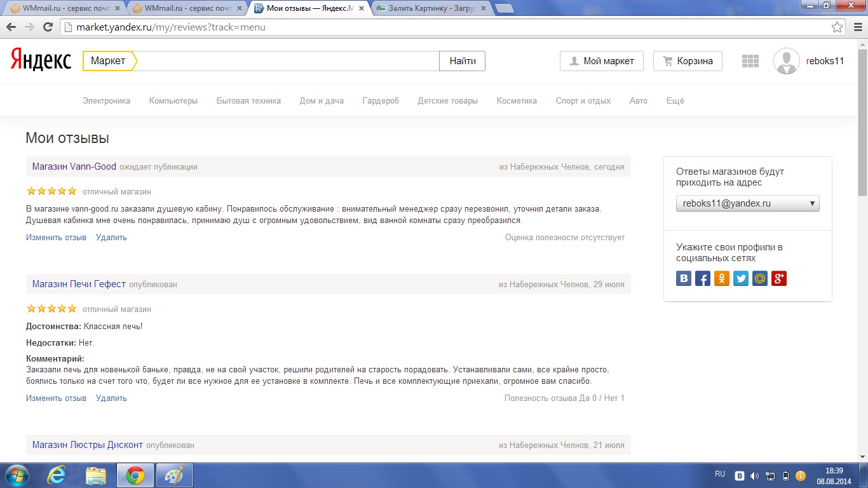Image resolution: width=868 pixels, height=488 pixels.
Task: Switch to Paint in the taskbar
Action: click(x=173, y=475)
